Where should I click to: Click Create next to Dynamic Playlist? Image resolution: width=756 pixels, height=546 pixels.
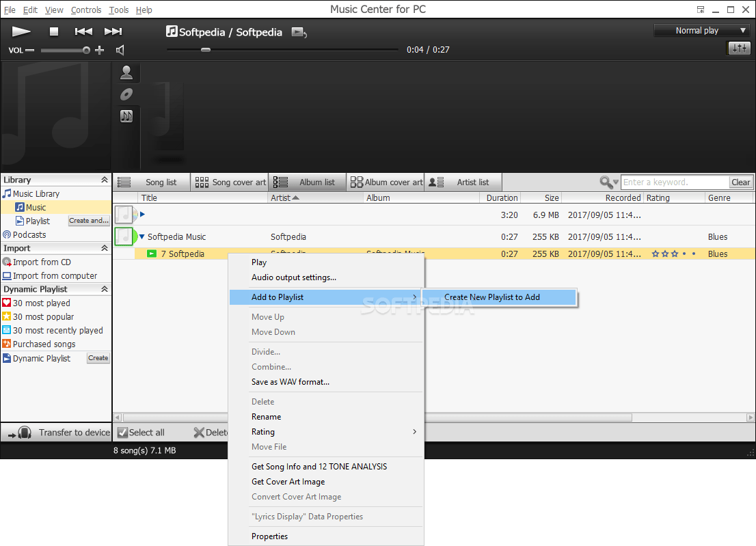click(x=98, y=357)
